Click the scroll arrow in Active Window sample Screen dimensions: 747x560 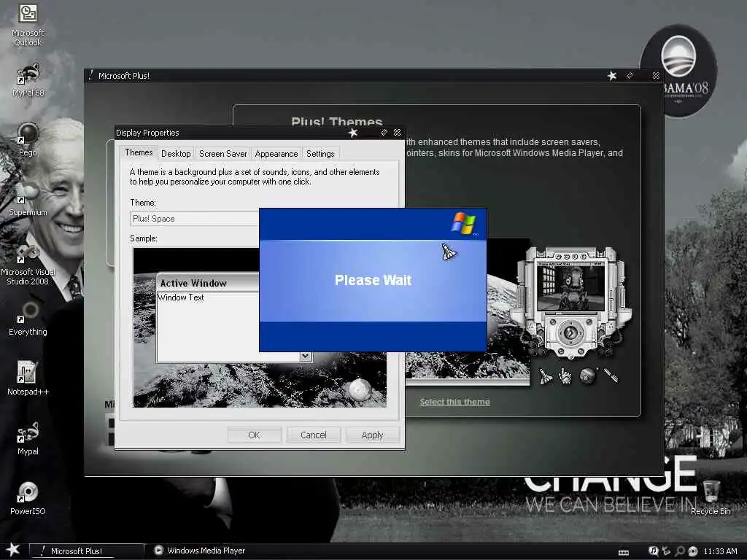[x=305, y=356]
